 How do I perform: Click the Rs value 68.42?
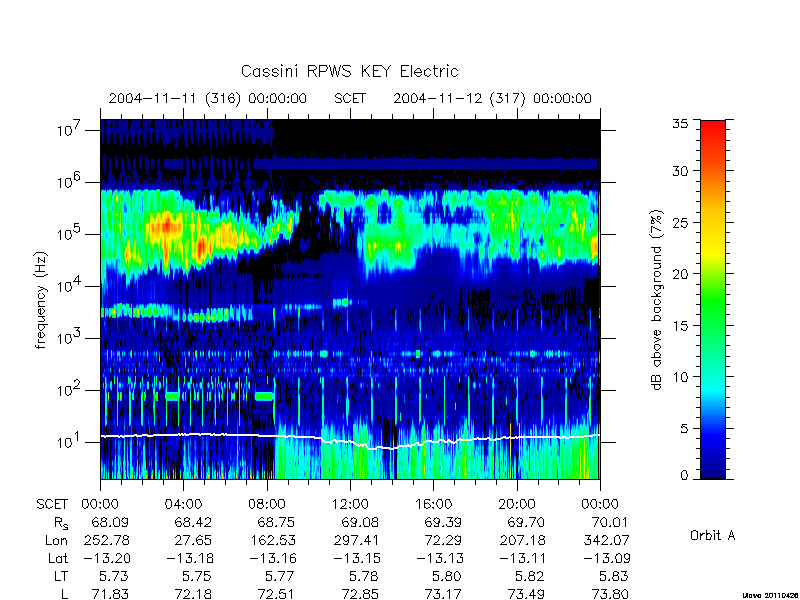tap(193, 522)
